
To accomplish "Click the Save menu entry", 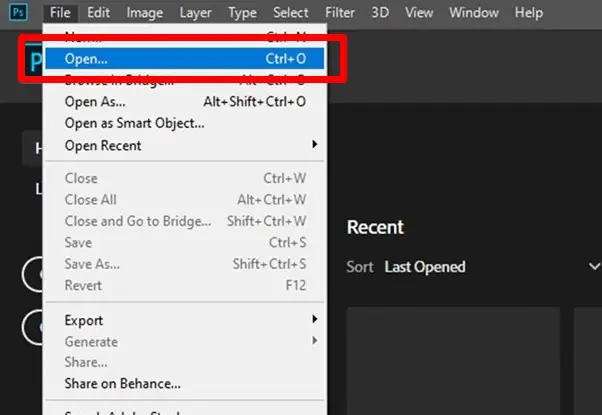I will click(185, 243).
